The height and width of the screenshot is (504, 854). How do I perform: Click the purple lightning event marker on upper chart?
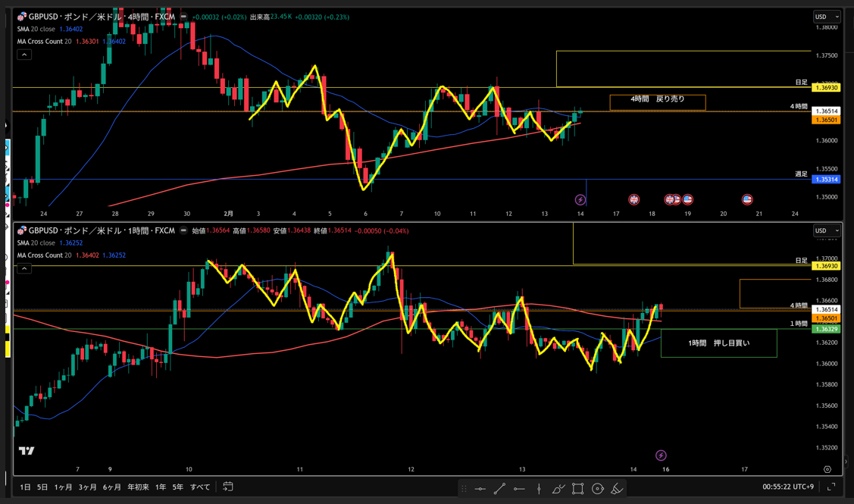pos(580,200)
